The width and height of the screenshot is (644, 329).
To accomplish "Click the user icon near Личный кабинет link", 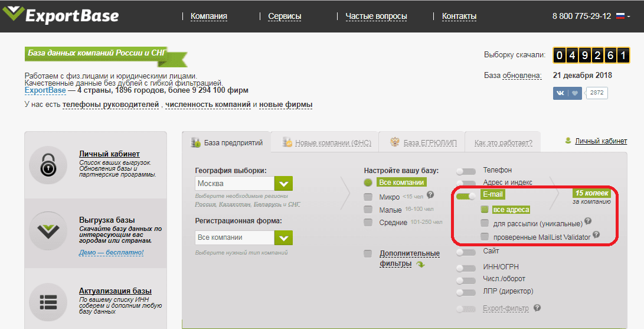I will (568, 141).
